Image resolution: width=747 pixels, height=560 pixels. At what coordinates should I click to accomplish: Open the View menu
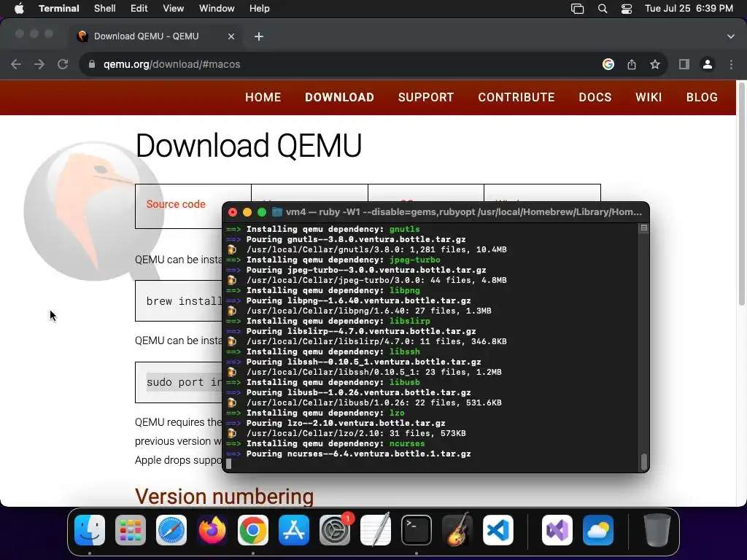coord(174,9)
